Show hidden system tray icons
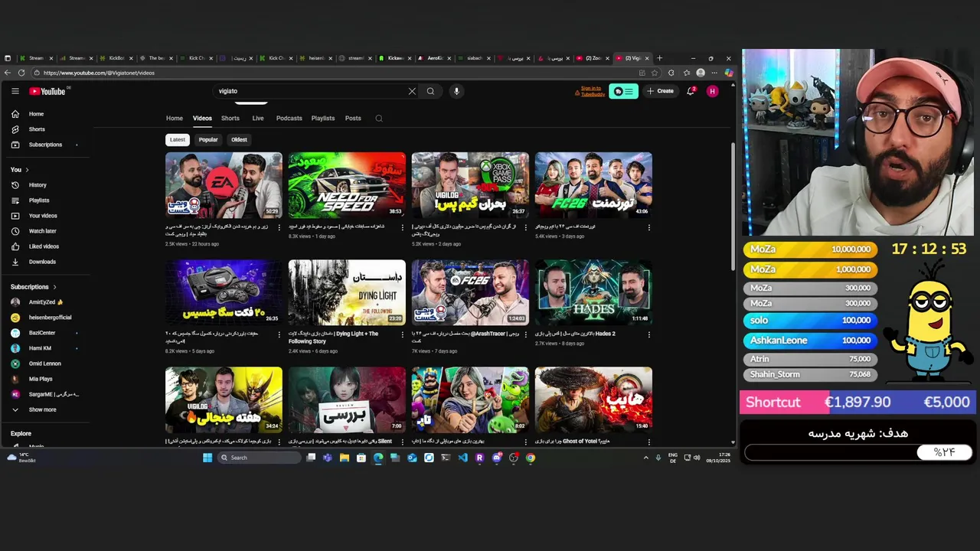The height and width of the screenshot is (551, 980). click(645, 458)
